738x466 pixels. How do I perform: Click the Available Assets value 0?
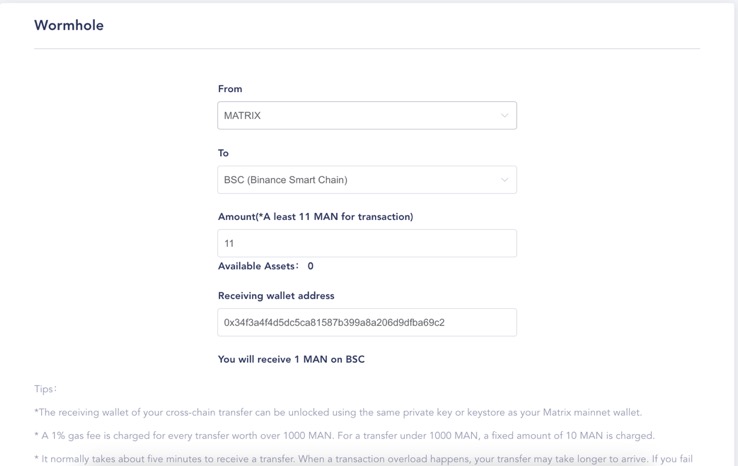[310, 266]
